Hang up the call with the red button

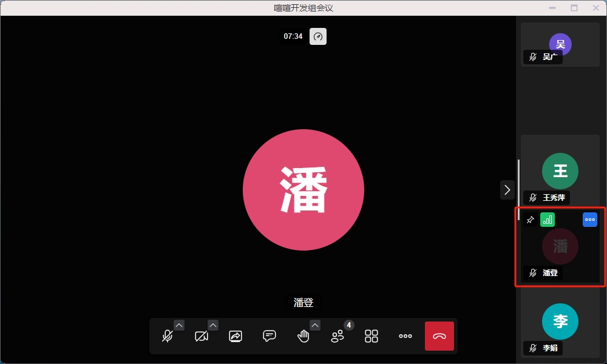[439, 336]
